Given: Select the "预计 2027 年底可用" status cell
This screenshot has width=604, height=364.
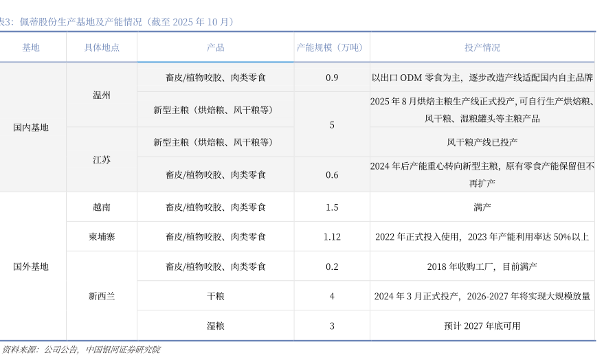Looking at the screenshot, I should pos(482,326).
